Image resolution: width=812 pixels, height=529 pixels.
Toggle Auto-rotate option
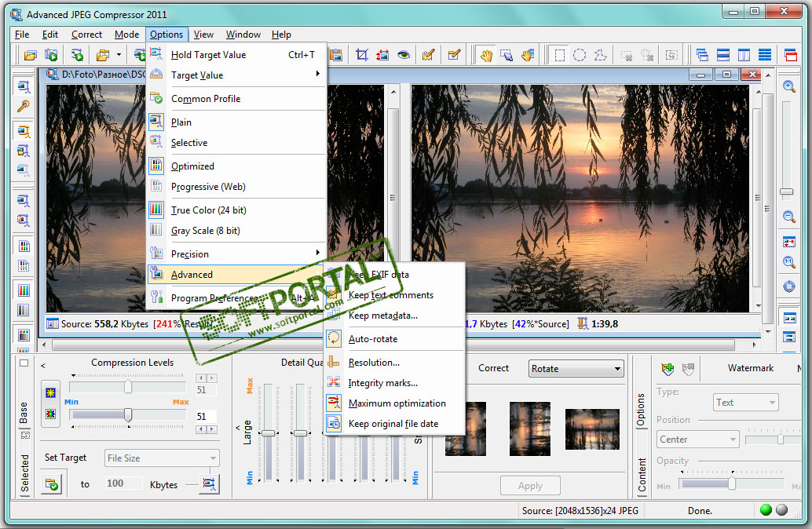point(394,339)
